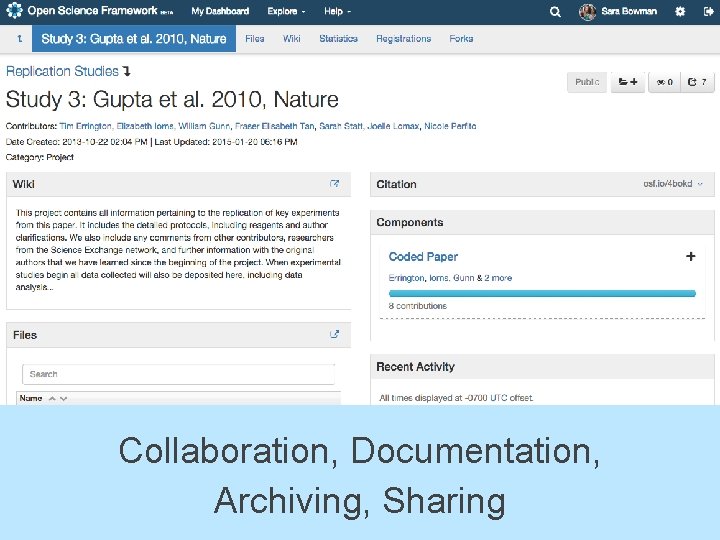Open contributor Joelle Lomax's profile

tap(393, 126)
